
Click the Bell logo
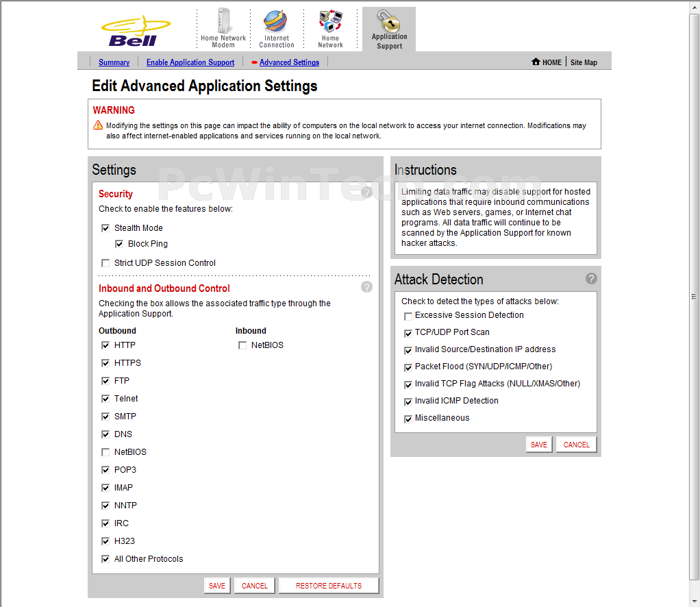[x=136, y=32]
